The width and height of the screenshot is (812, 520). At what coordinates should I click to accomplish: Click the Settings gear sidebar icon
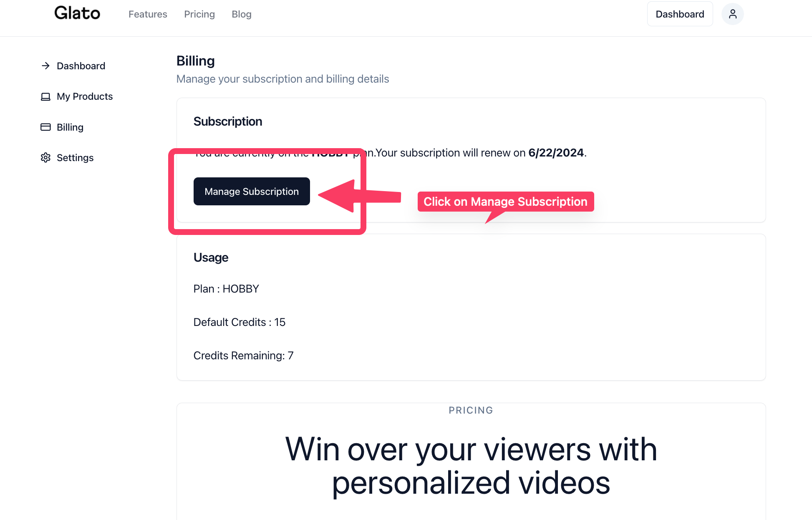tap(45, 157)
